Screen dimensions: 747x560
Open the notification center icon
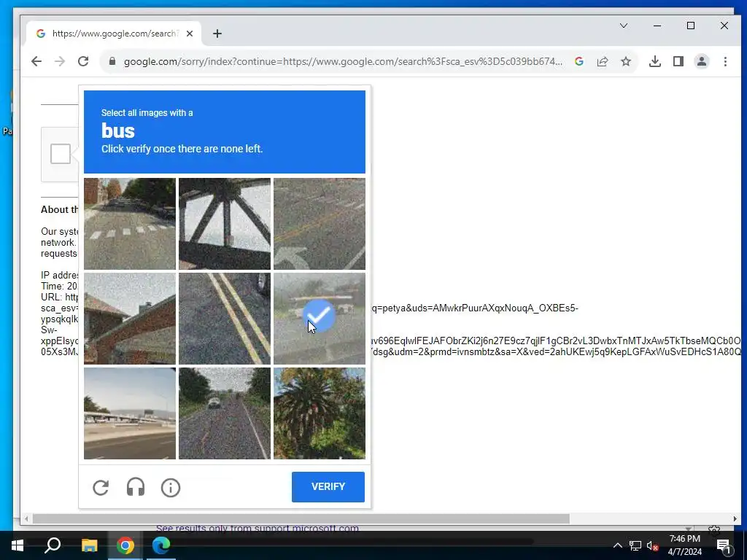coord(723,545)
